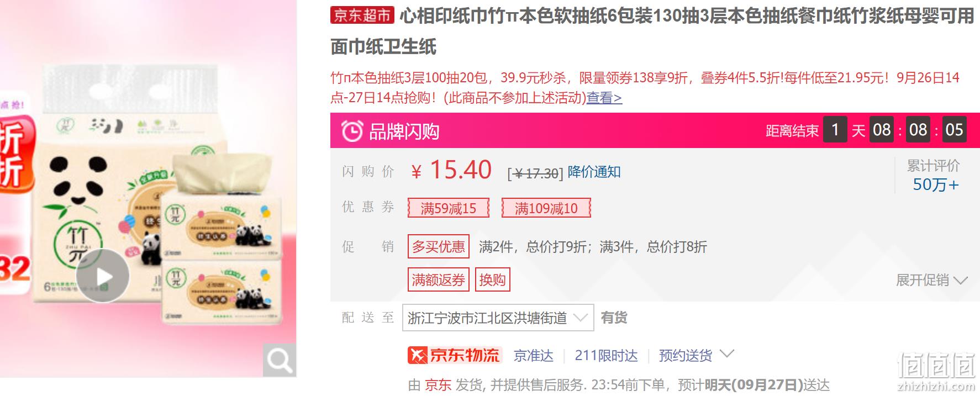Play the product video
The width and height of the screenshot is (980, 396).
(103, 276)
